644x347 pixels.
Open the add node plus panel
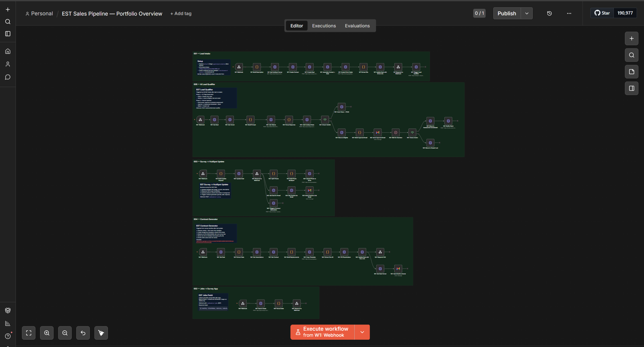(x=632, y=39)
